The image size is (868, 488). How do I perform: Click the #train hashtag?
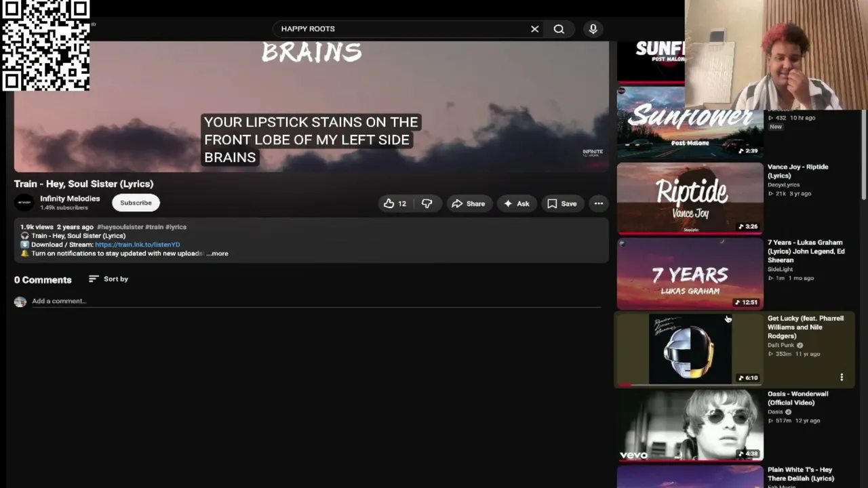155,227
